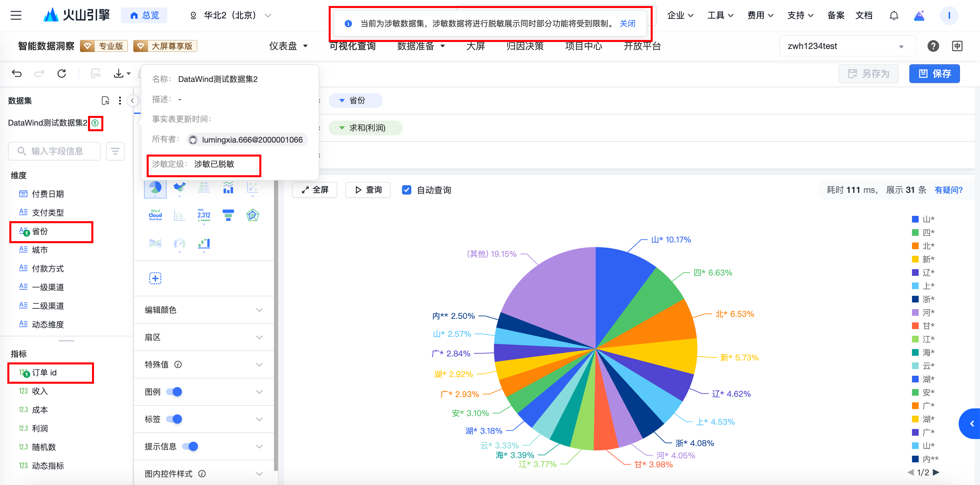Click the refresh icon in toolbar
980x485 pixels.
[62, 73]
